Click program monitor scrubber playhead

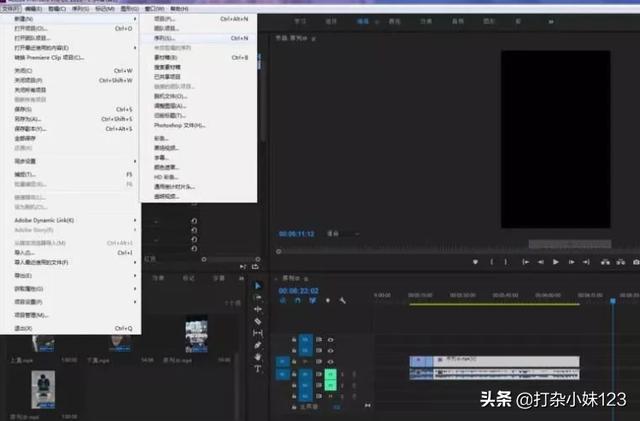(x=279, y=252)
